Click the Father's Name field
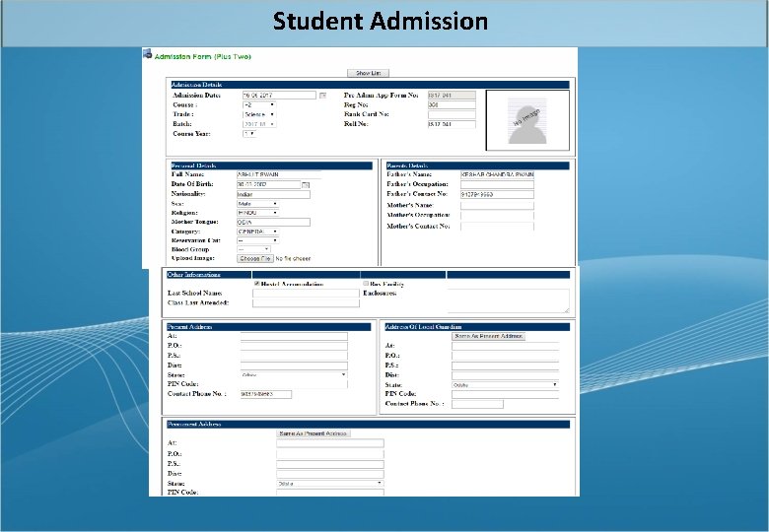Viewport: 769px width, 532px height. click(x=497, y=174)
